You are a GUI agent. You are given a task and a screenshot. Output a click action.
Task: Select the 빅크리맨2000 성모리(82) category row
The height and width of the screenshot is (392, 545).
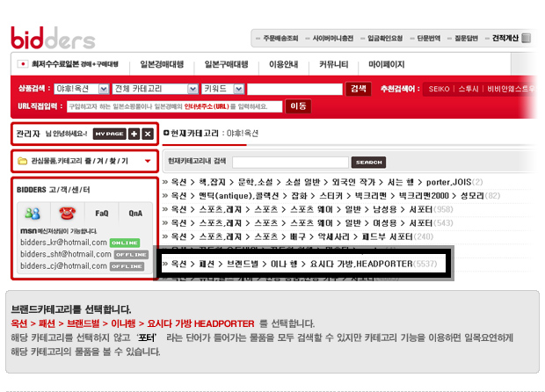(331, 196)
